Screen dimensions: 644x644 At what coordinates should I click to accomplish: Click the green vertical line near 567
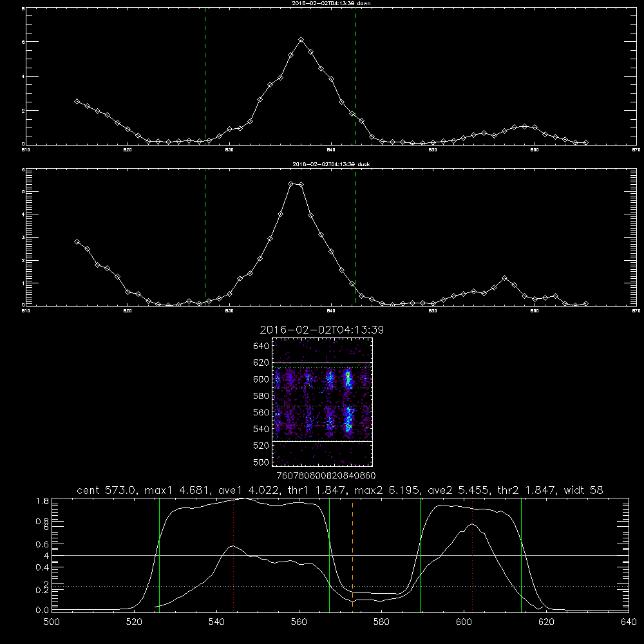point(329,554)
